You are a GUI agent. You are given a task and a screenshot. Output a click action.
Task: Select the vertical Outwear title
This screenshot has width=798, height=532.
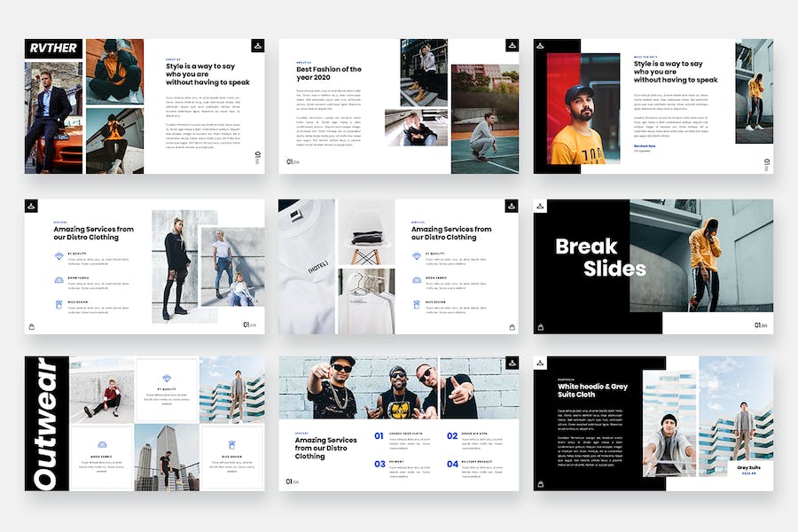[x=47, y=424]
